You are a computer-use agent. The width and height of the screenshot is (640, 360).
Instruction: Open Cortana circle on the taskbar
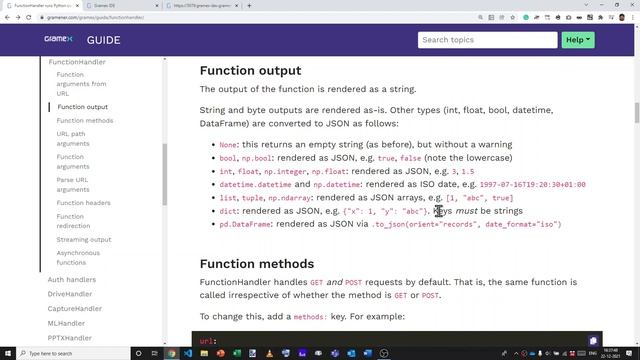pos(138,353)
